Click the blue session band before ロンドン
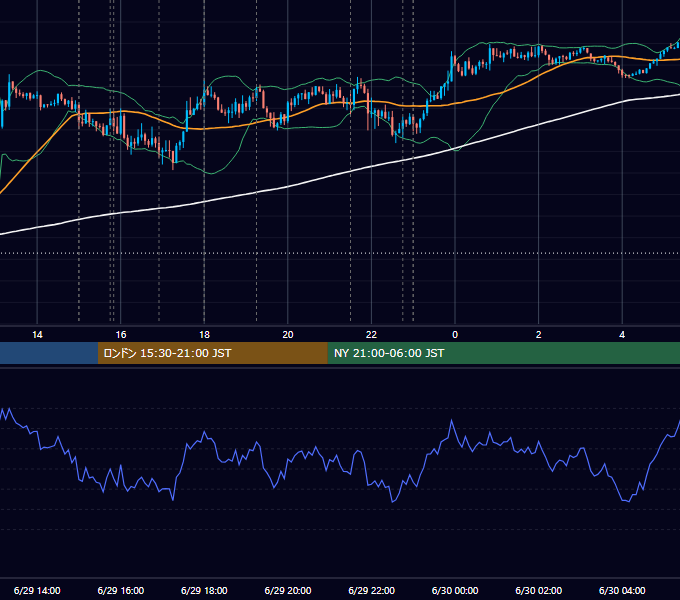 click(49, 353)
